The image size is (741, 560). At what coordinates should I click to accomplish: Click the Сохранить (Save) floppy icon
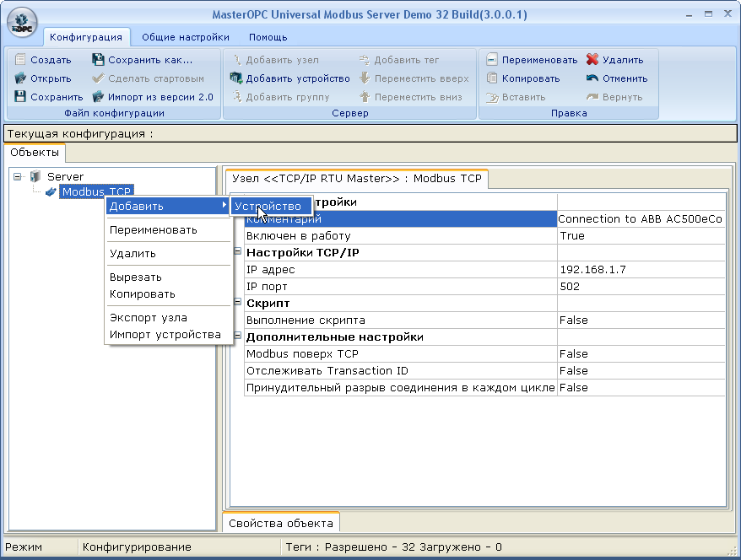[21, 97]
